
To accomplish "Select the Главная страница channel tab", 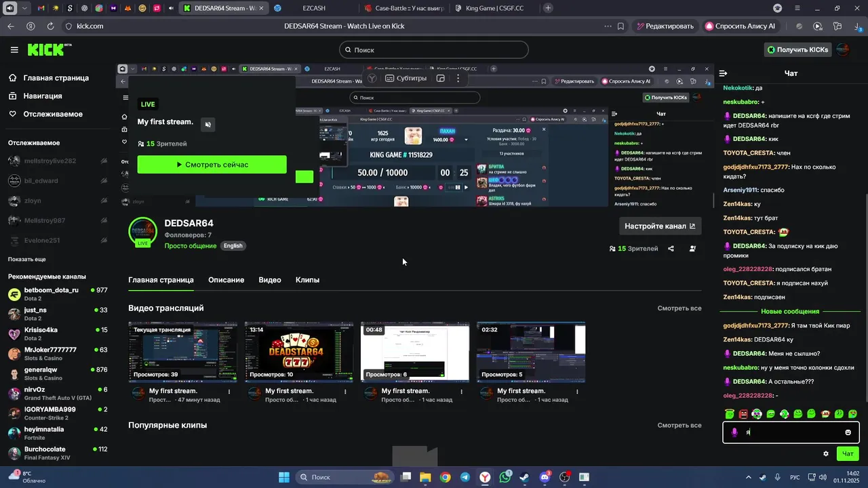I will [161, 280].
